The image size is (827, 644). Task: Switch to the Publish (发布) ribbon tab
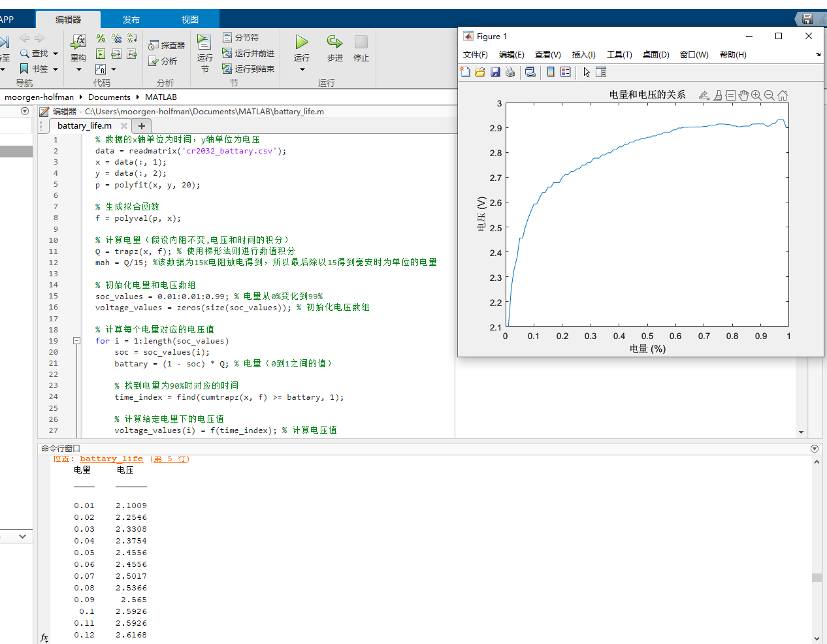(x=131, y=20)
